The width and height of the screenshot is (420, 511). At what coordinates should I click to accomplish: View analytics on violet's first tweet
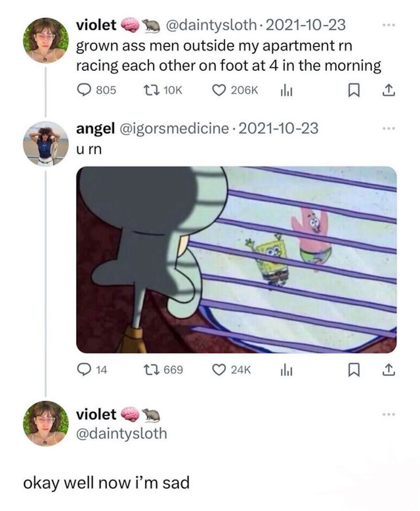[x=287, y=91]
